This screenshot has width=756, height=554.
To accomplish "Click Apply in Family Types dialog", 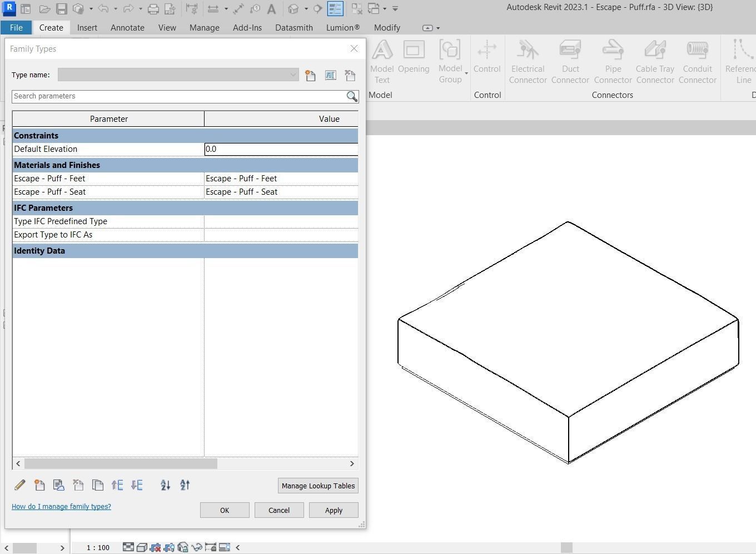I will click(334, 510).
